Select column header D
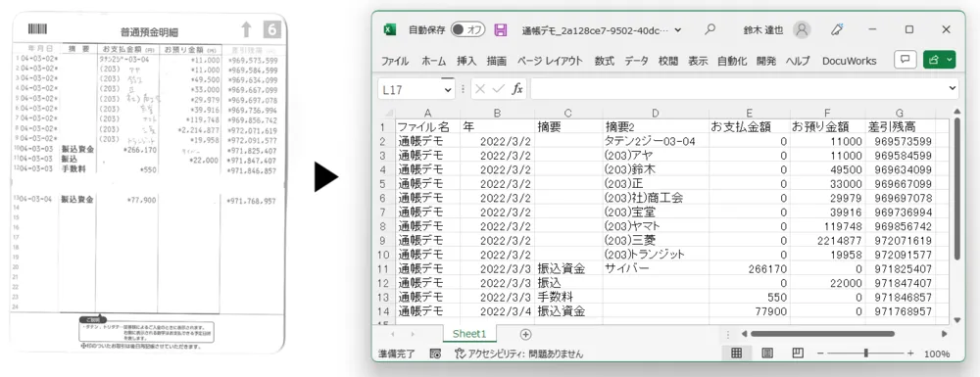Viewport: 980px width, 377px height. tap(655, 113)
